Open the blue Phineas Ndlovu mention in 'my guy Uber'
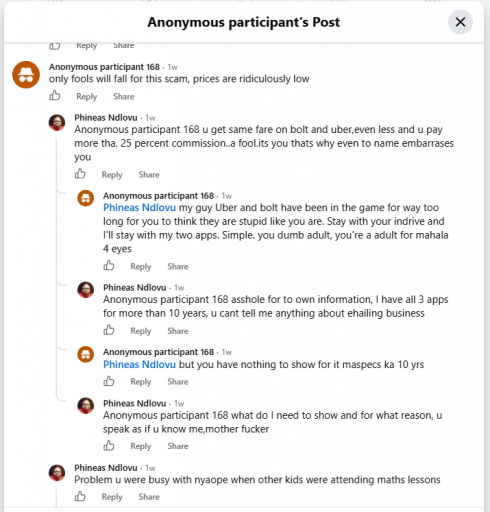 139,208
